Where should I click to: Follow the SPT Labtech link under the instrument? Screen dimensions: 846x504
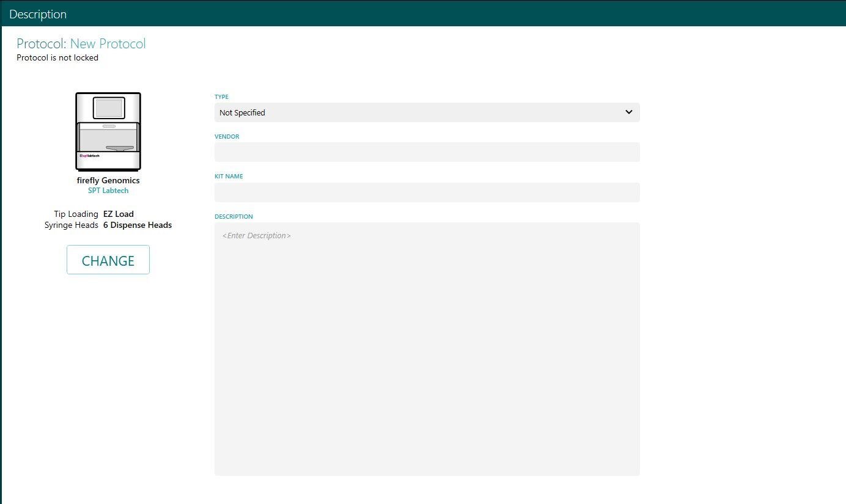click(x=108, y=191)
